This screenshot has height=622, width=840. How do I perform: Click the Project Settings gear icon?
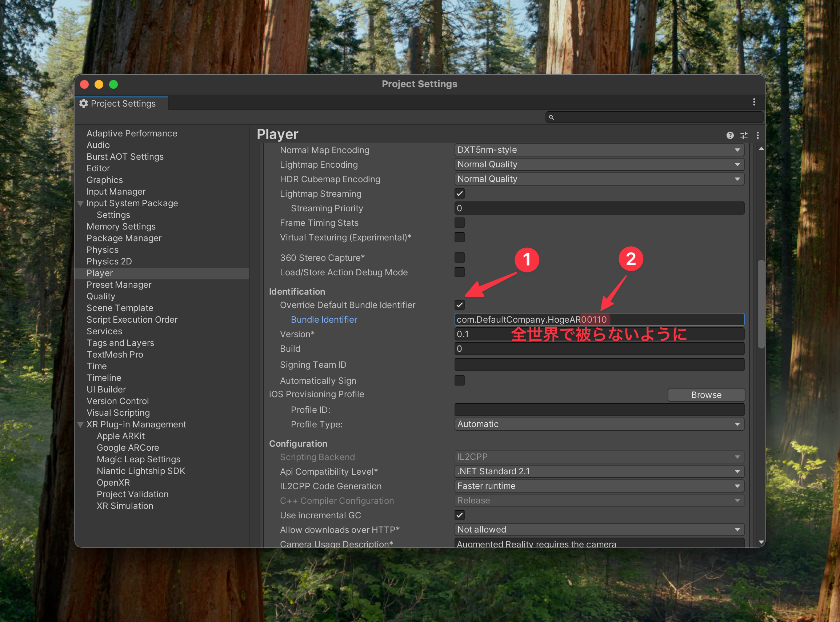(84, 103)
